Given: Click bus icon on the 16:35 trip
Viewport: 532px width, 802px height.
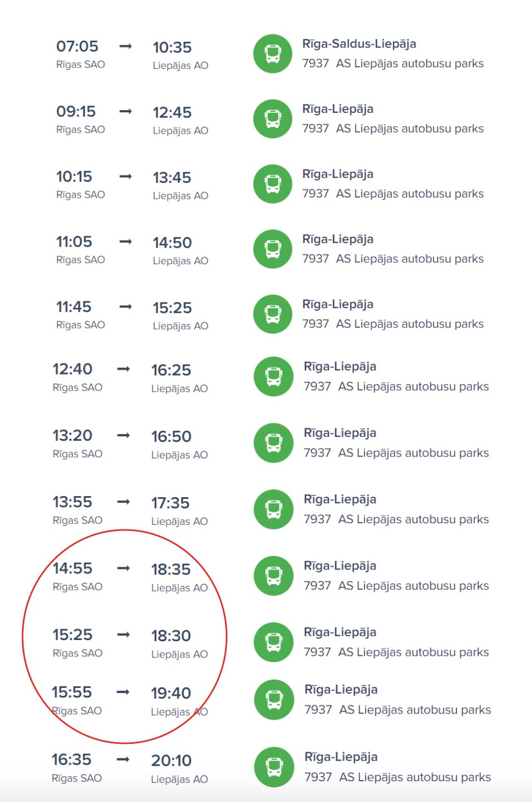Looking at the screenshot, I should pos(274,767).
